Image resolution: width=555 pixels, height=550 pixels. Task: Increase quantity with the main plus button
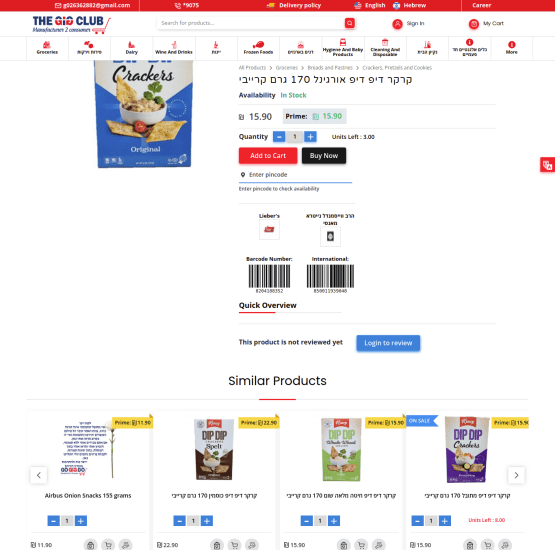pos(310,137)
